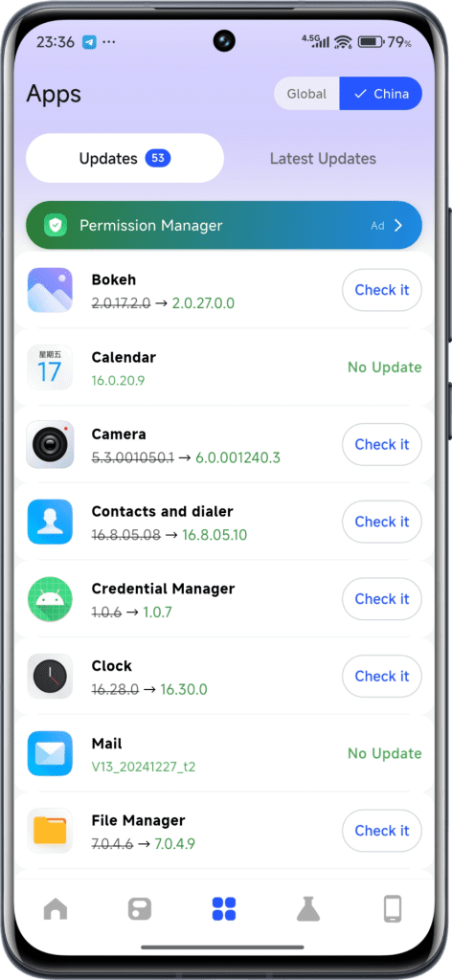This screenshot has height=980, width=452.
Task: Tap Check it for Clock update
Action: tap(382, 677)
